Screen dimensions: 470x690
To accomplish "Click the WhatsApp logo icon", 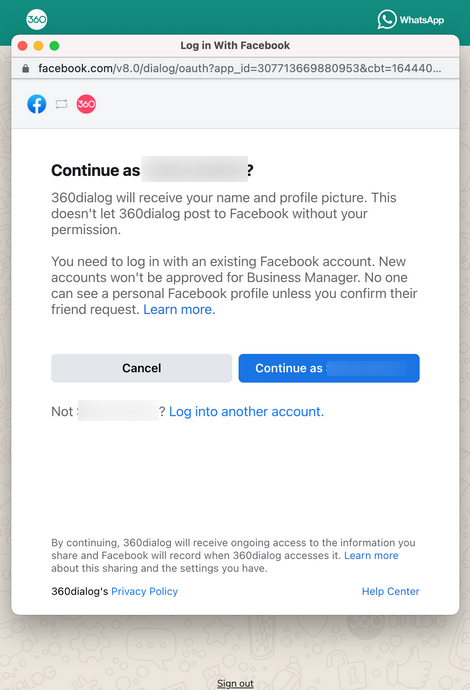I will 386,19.
